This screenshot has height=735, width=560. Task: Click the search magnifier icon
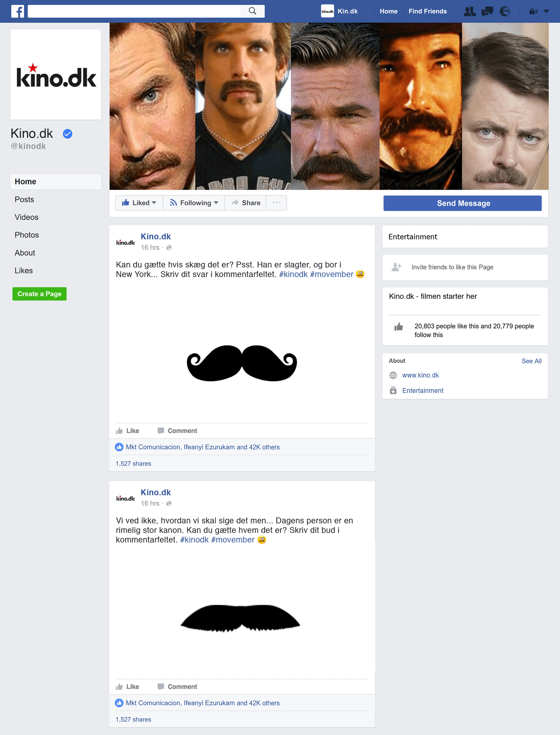253,11
